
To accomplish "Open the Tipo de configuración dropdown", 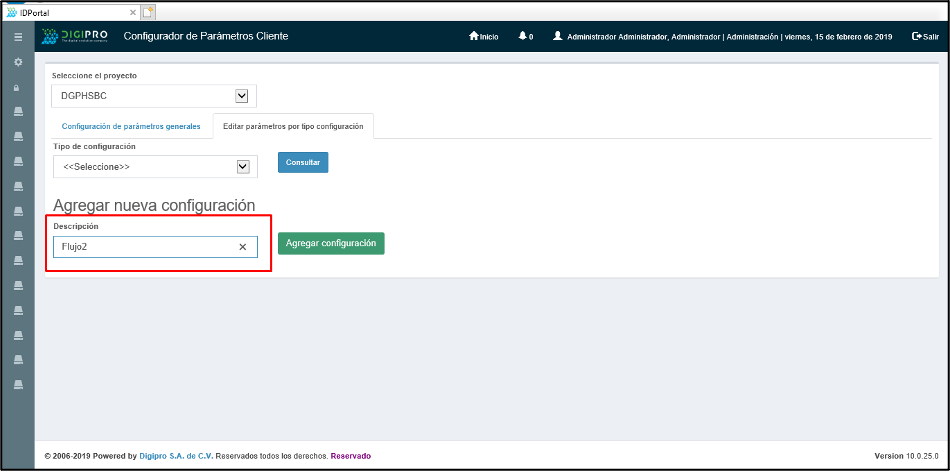I will (242, 167).
